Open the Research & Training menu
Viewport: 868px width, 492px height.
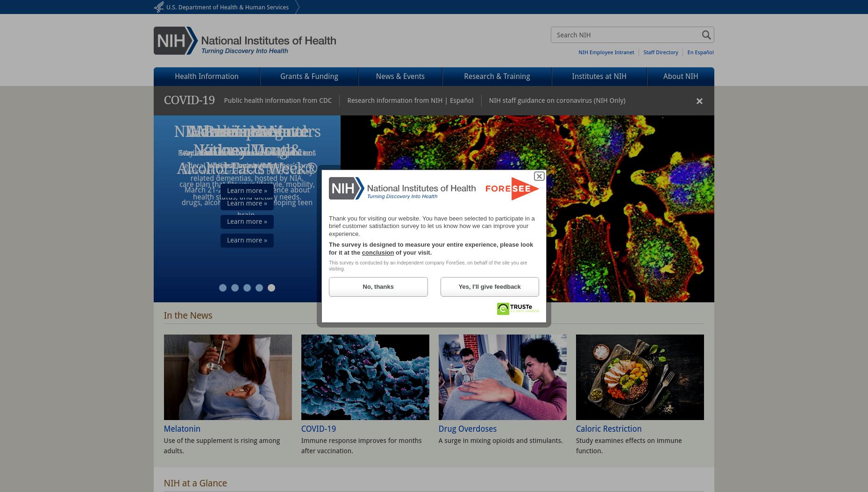tap(497, 77)
